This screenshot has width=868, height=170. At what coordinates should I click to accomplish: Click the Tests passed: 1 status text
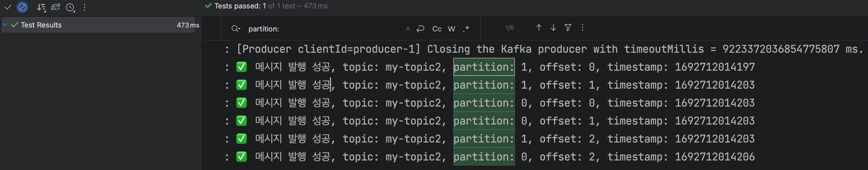pos(240,6)
